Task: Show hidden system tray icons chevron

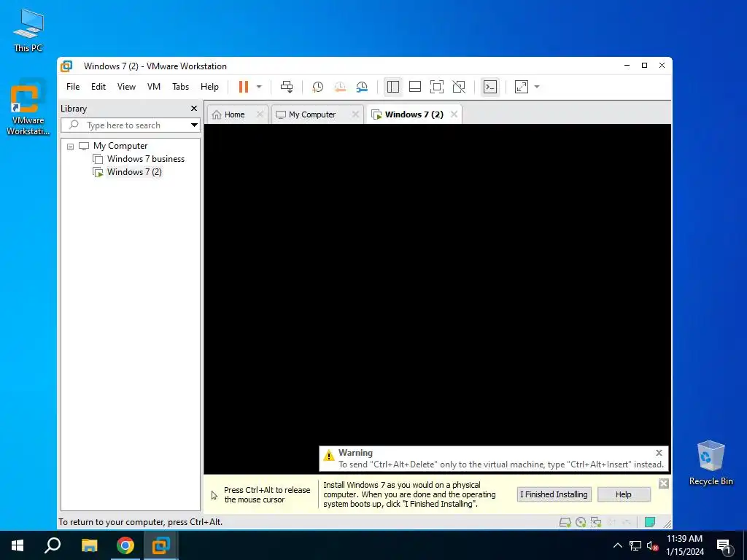Action: click(617, 545)
